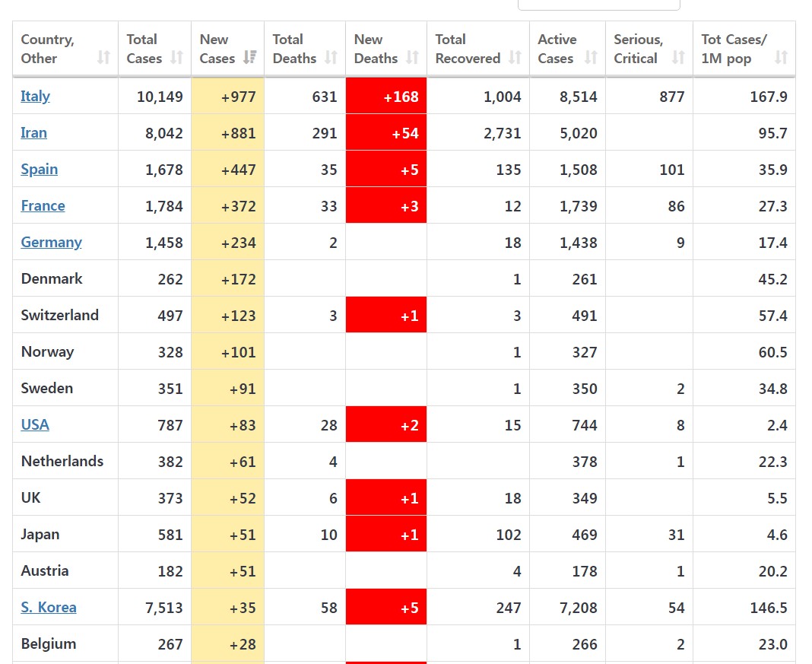Open the France country page link
The width and height of the screenshot is (812, 664).
click(x=43, y=205)
